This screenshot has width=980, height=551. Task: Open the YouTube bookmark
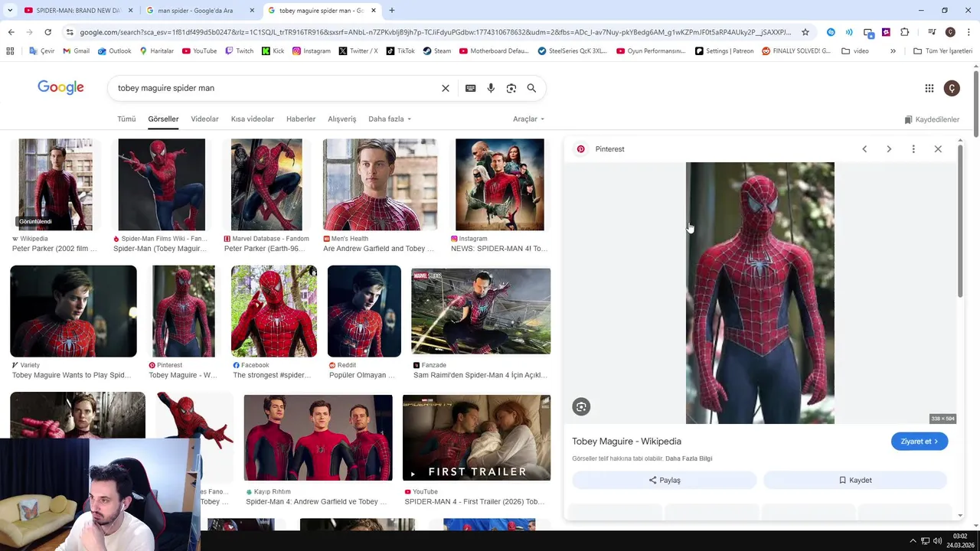tap(199, 51)
